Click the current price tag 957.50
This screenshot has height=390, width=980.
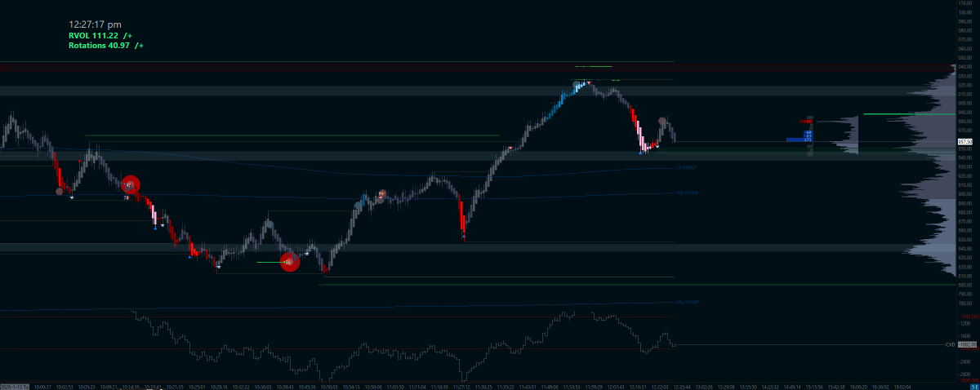point(964,142)
